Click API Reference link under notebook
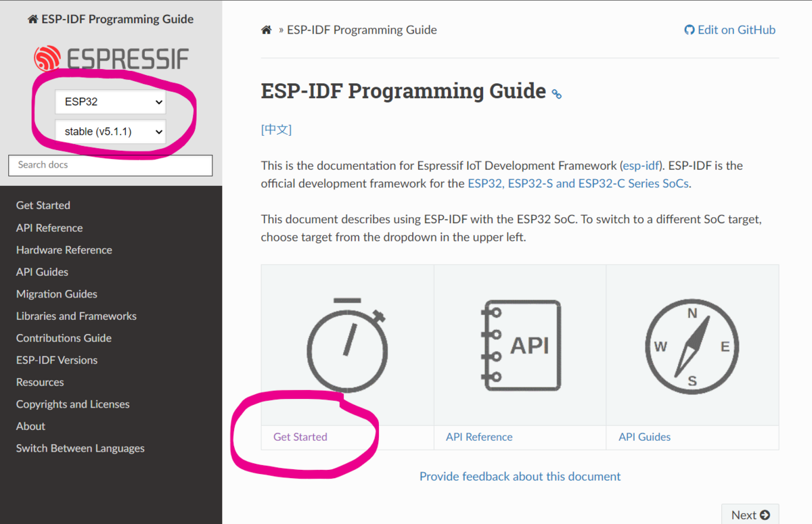 [479, 437]
